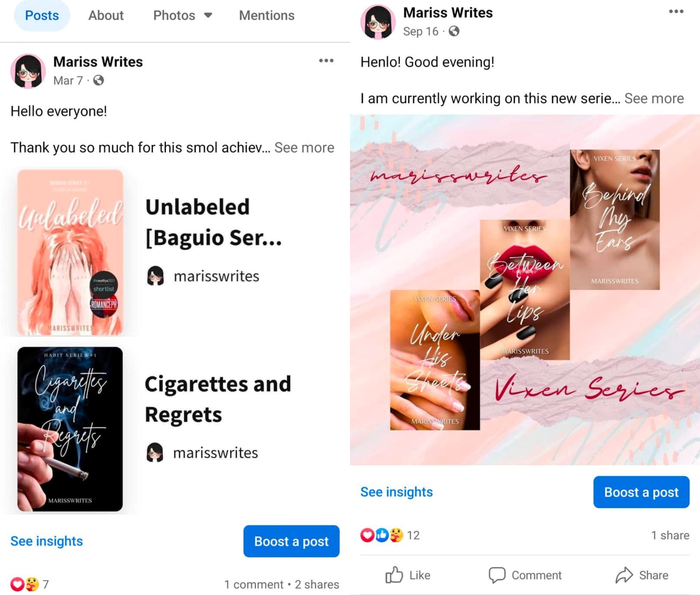Image resolution: width=700 pixels, height=595 pixels.
Task: Open the Cigarettes and Regrets cover thumbnail
Action: (x=70, y=429)
